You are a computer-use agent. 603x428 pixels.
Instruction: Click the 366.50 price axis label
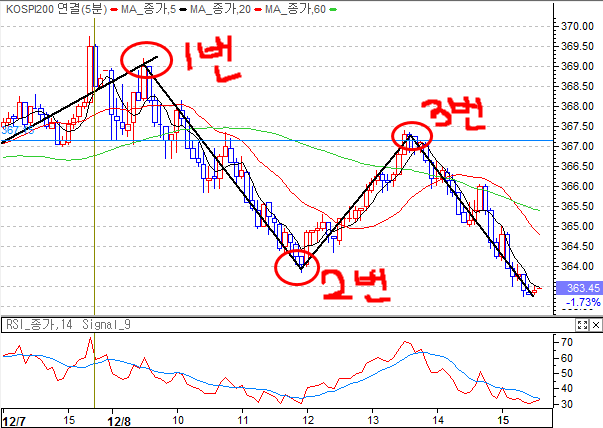tap(577, 166)
